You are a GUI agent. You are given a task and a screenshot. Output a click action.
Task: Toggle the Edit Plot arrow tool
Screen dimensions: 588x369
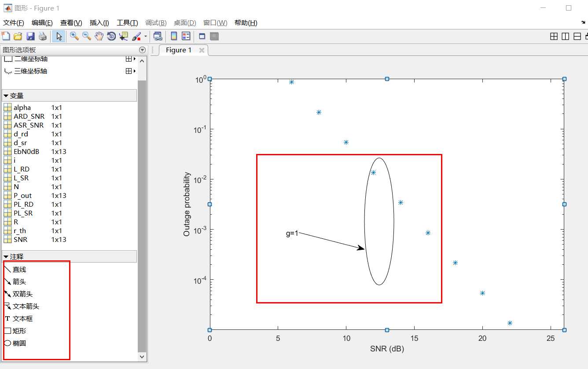click(x=58, y=37)
